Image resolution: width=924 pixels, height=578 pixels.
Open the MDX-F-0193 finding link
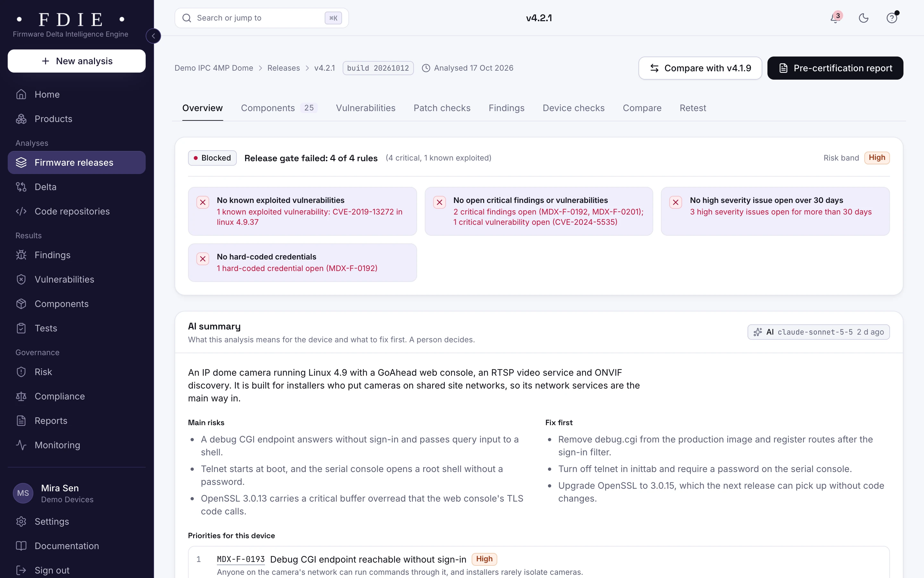pos(241,559)
